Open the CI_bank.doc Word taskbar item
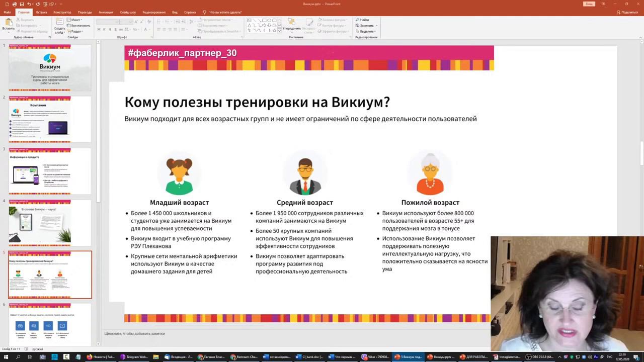 [x=310, y=357]
